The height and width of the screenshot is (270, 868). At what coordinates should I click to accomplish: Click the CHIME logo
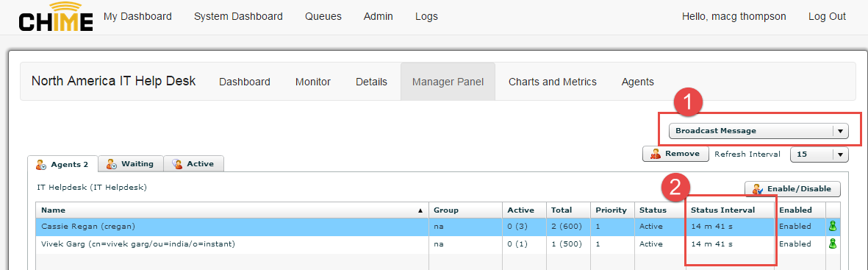55,16
